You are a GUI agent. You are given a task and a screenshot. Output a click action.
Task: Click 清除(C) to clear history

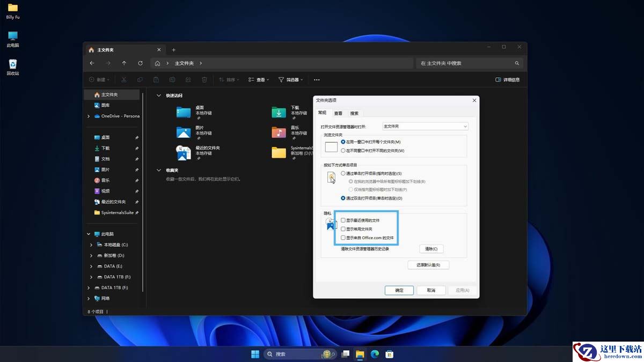point(431,249)
